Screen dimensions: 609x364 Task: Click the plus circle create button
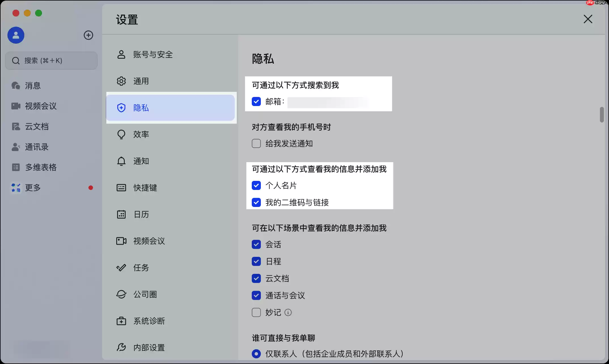point(88,35)
